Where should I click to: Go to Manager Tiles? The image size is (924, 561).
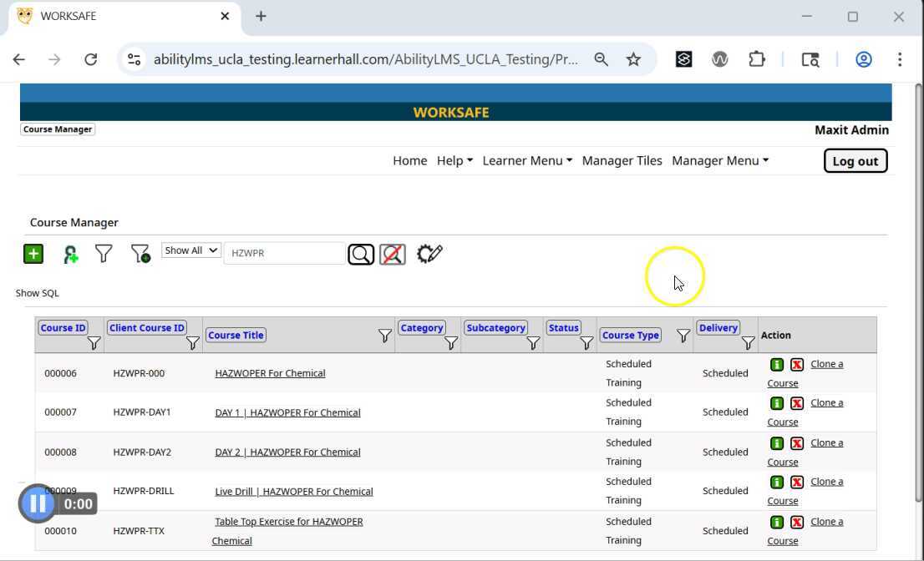pyautogui.click(x=622, y=160)
